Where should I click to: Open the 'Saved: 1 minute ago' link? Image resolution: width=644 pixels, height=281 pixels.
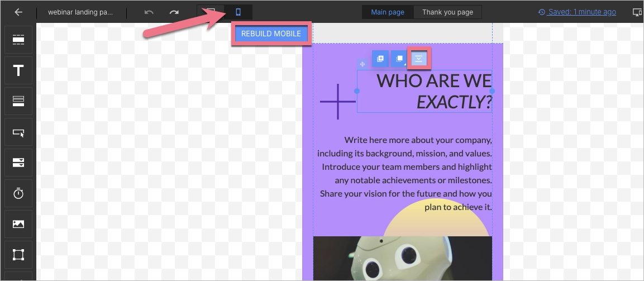click(577, 12)
